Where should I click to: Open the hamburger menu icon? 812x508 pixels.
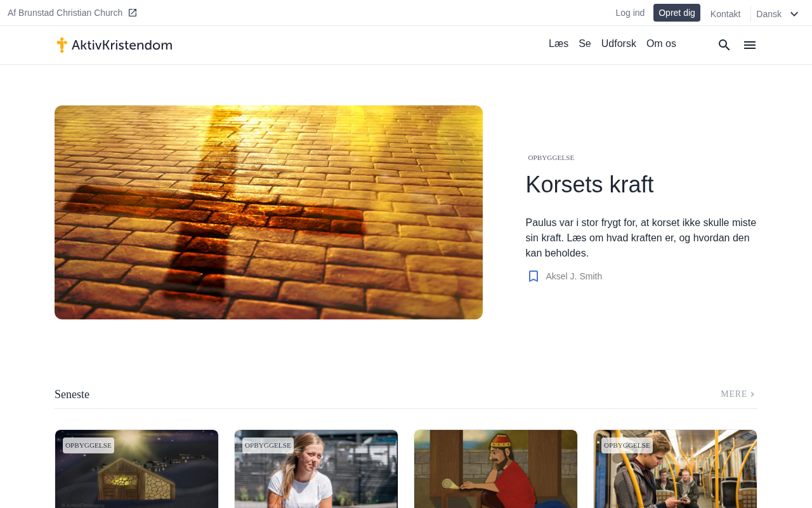coord(749,45)
